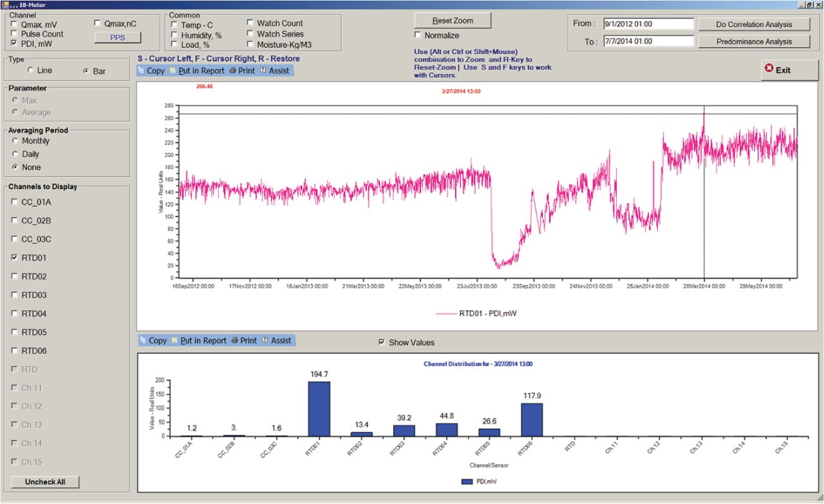Enable the Qmax, mV channel checkbox

14,24
